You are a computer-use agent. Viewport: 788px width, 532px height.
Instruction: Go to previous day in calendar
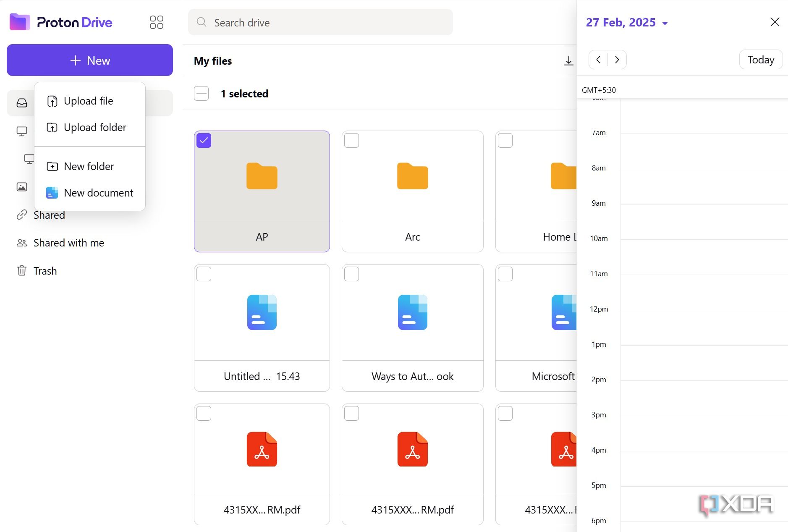[598, 60]
